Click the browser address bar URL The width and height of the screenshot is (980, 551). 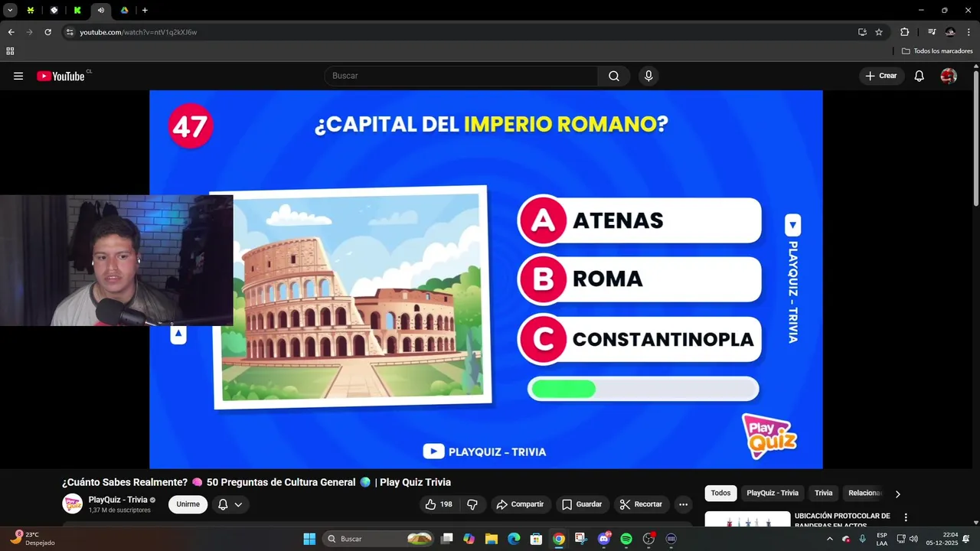click(x=139, y=32)
